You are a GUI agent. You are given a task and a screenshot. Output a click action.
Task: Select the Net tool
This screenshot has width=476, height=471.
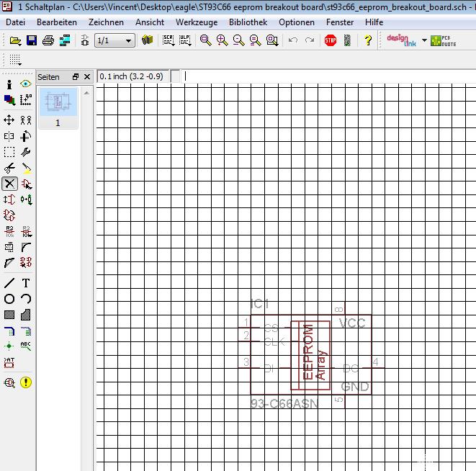click(x=27, y=331)
